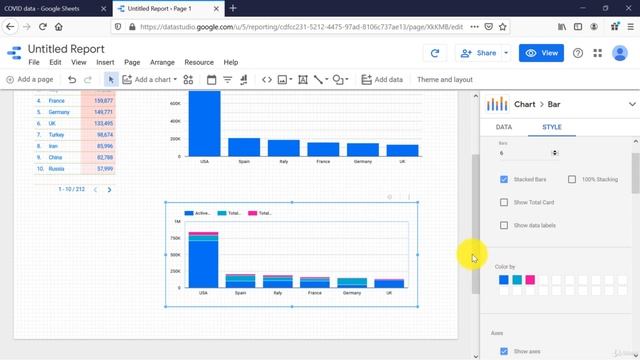Click the Share button

coord(478,53)
